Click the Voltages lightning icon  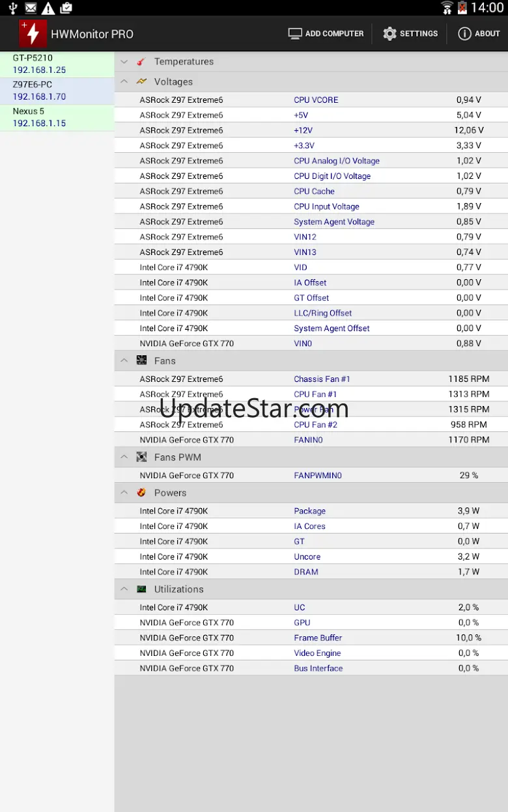tap(141, 82)
